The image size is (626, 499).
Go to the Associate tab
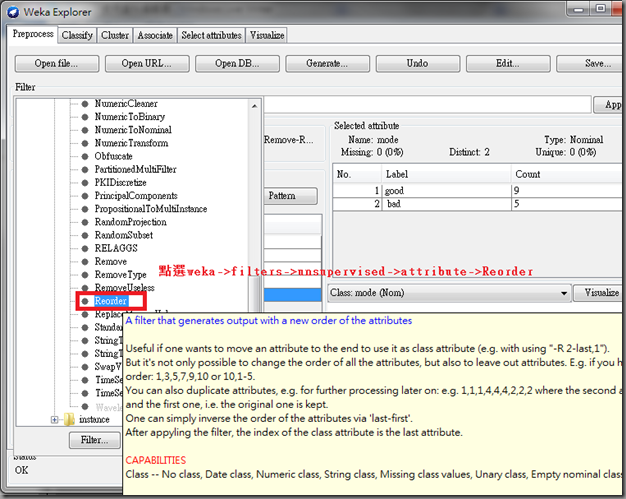(x=155, y=35)
